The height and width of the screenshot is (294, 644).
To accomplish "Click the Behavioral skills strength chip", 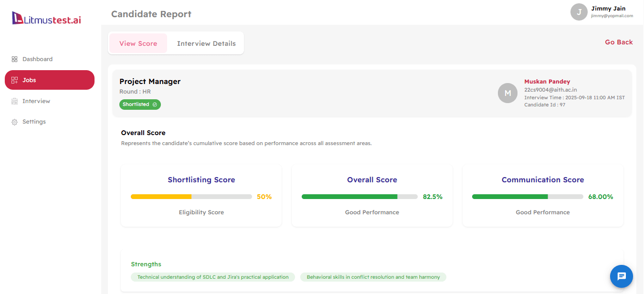I will click(x=373, y=277).
